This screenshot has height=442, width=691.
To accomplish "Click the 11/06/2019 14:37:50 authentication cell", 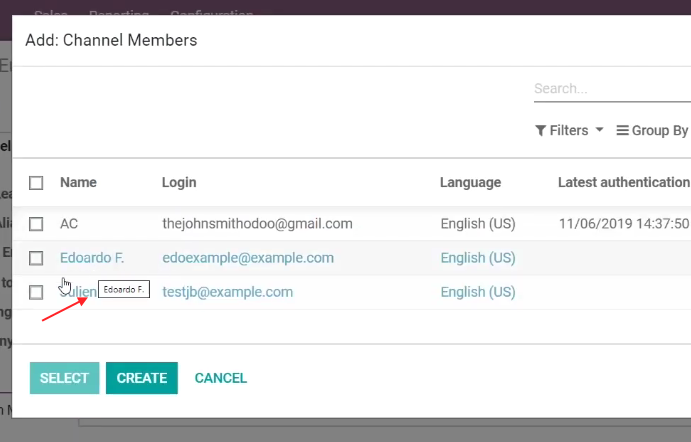I will (624, 224).
